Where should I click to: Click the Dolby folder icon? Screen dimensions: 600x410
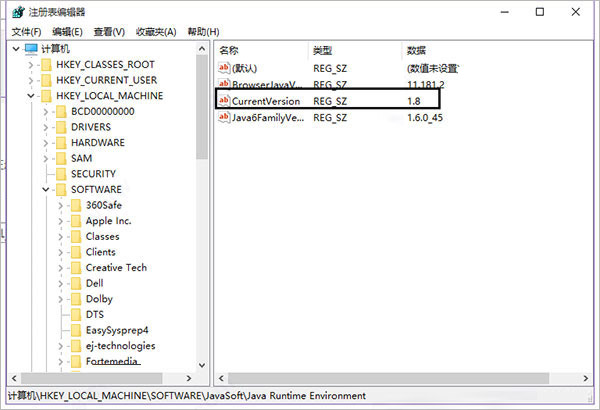click(x=76, y=299)
